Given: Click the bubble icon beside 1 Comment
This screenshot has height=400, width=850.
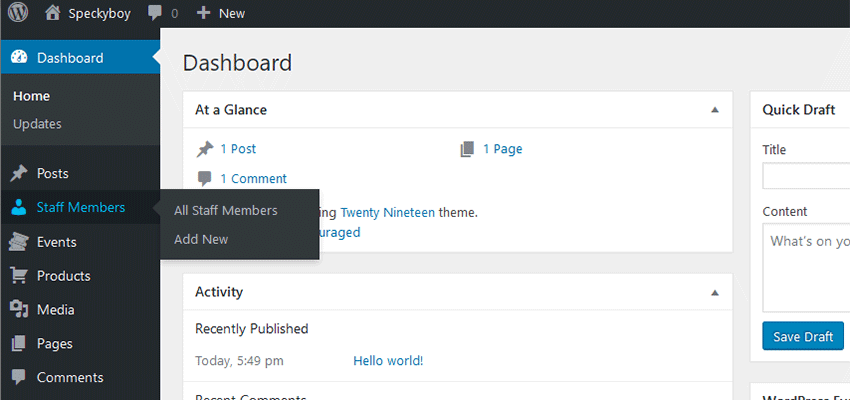Looking at the screenshot, I should [205, 179].
